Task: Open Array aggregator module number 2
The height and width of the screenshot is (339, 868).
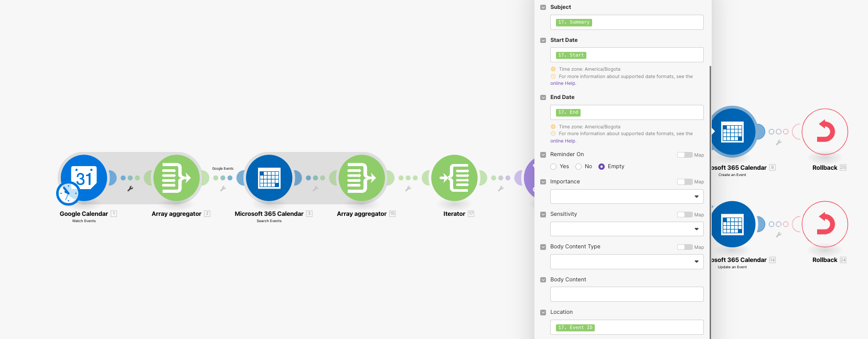Action: (177, 178)
